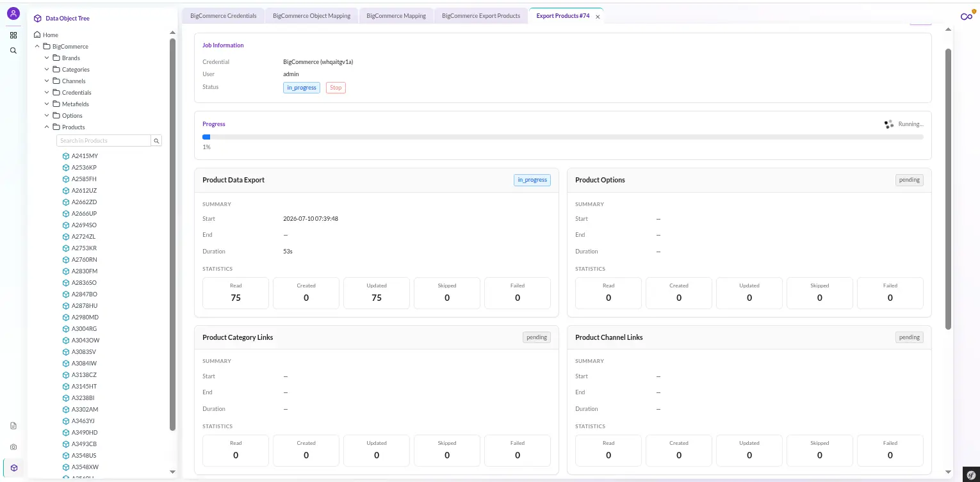This screenshot has height=482, width=980.
Task: Switch to BigCommerce Object Mapping tab
Action: pos(311,16)
